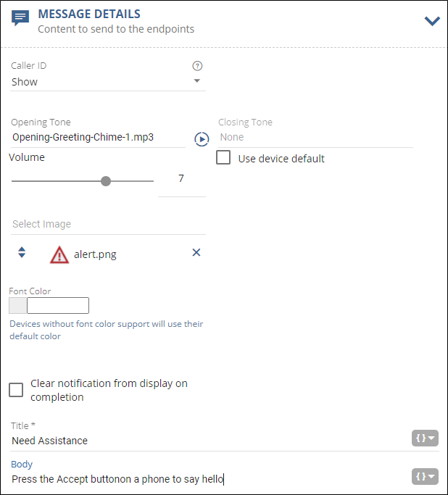Image resolution: width=448 pixels, height=495 pixels.
Task: Remove alert.png image with X icon
Action: (x=196, y=252)
